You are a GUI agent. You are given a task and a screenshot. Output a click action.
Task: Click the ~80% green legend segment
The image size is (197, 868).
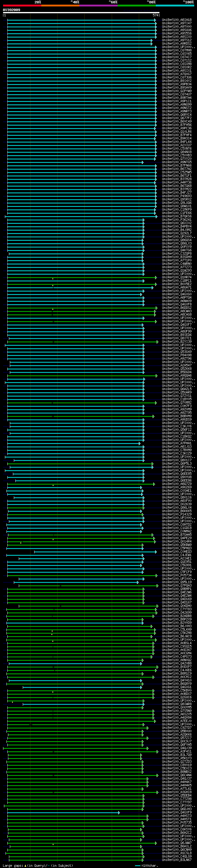click(x=137, y=6)
